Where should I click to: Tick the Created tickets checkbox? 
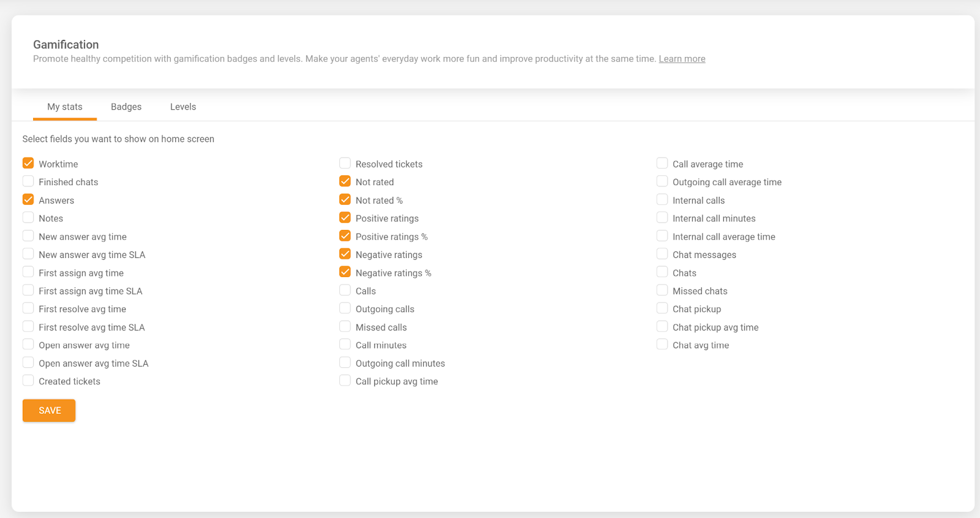pos(28,381)
